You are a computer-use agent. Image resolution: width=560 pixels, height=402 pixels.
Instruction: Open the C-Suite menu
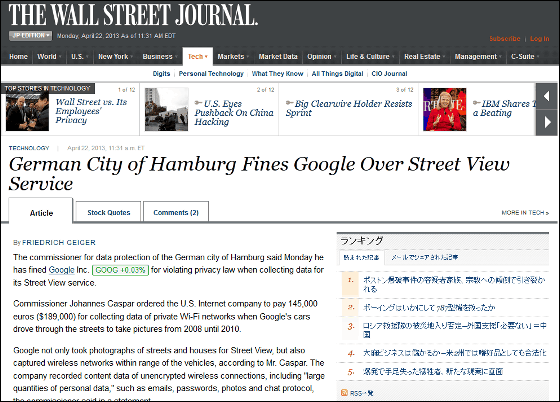(x=525, y=56)
